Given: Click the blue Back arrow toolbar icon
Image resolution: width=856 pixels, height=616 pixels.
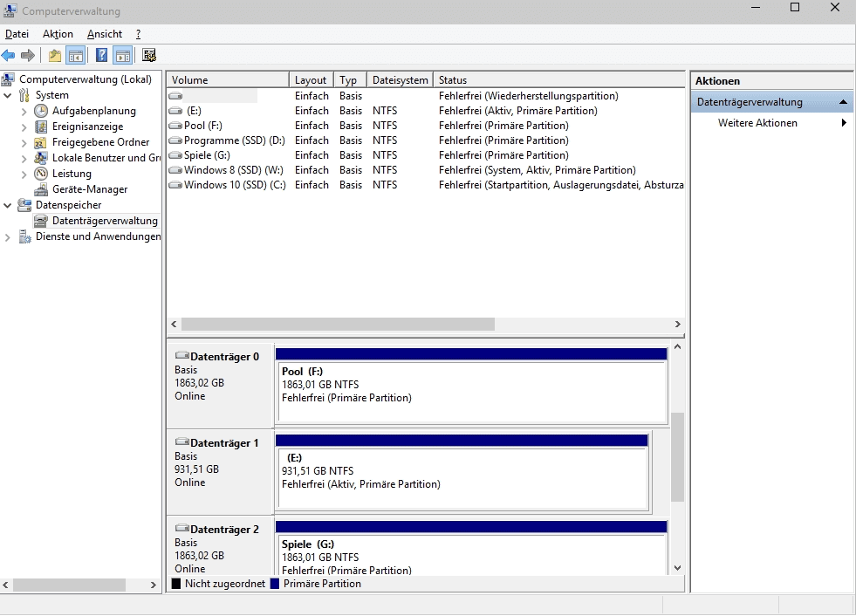Looking at the screenshot, I should tap(9, 56).
